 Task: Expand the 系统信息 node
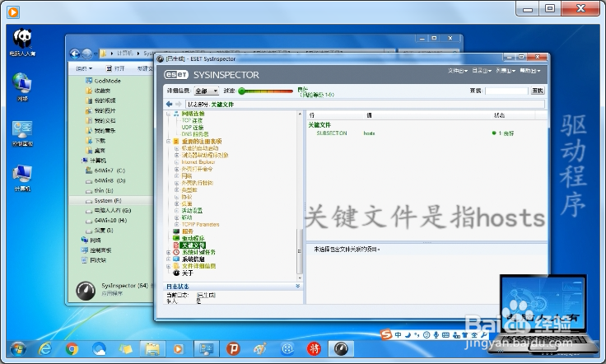click(x=169, y=259)
